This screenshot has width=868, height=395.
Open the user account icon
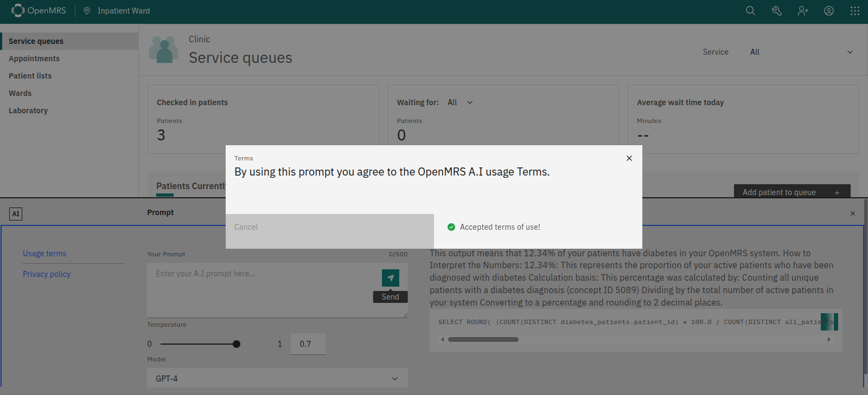[x=829, y=11]
